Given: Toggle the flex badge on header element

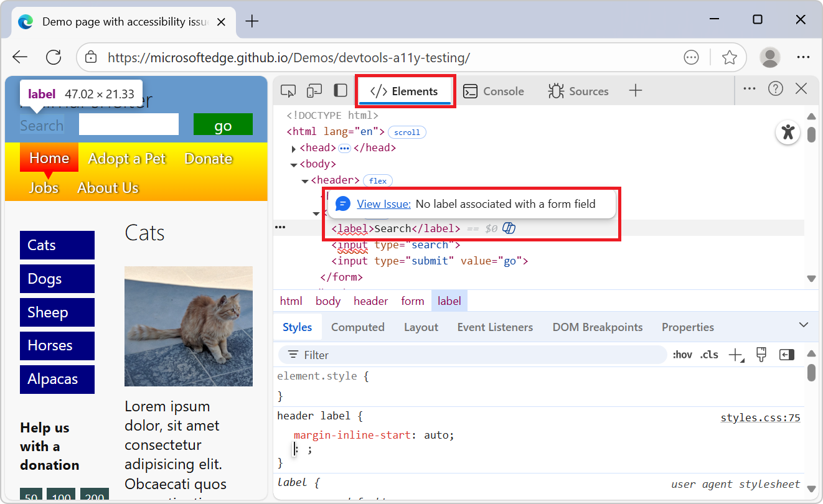Looking at the screenshot, I should [377, 181].
